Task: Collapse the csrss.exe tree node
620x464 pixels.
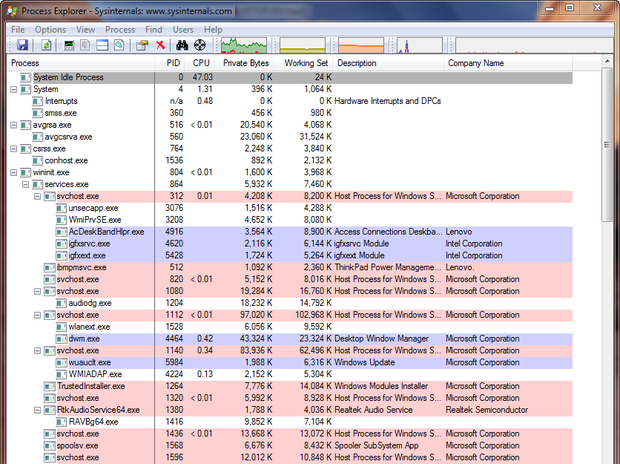Action: click(x=13, y=149)
